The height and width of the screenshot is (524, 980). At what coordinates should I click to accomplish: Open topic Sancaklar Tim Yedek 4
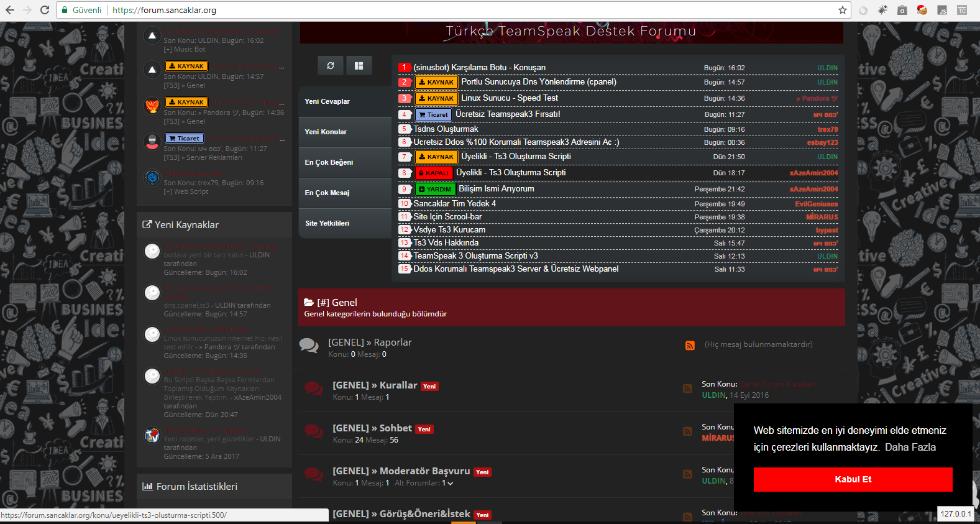pos(455,204)
